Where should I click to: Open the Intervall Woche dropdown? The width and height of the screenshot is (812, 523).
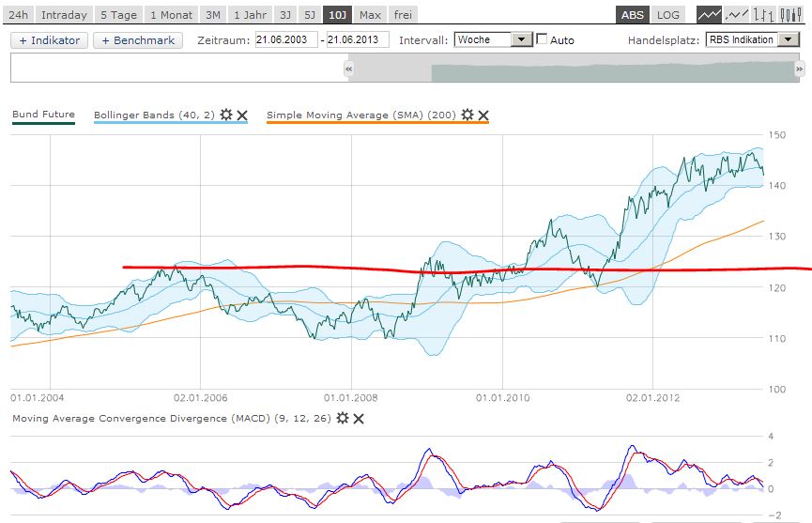522,40
